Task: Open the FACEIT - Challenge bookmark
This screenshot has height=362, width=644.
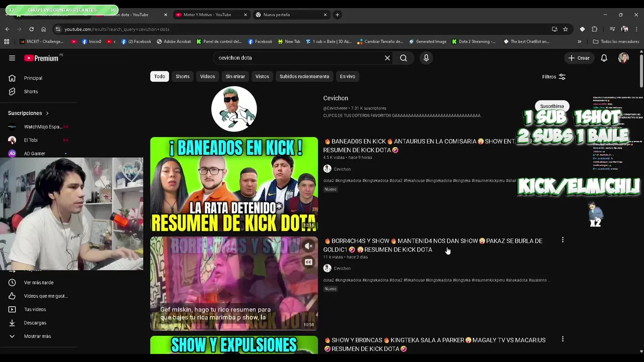Action: point(41,42)
